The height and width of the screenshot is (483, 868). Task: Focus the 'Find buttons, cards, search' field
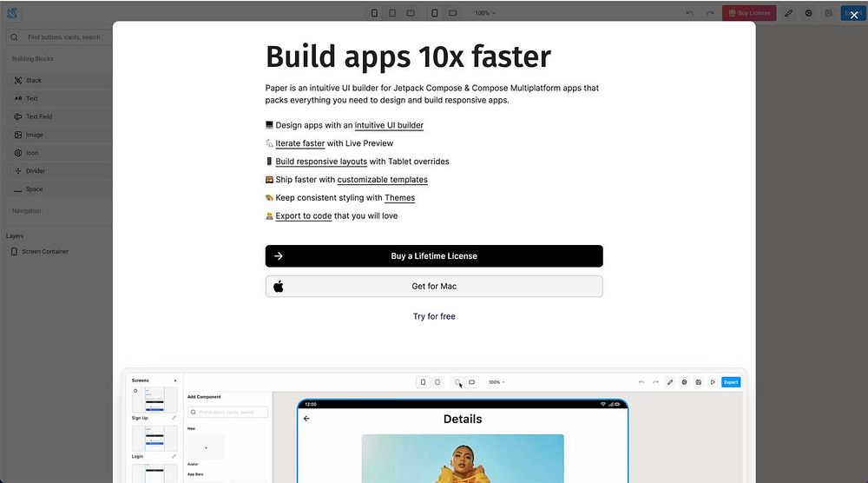[59, 37]
